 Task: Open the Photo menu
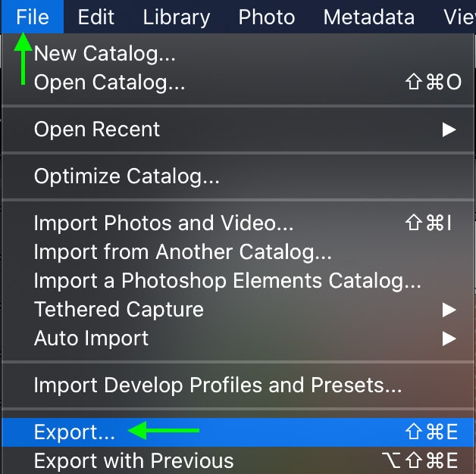[268, 17]
